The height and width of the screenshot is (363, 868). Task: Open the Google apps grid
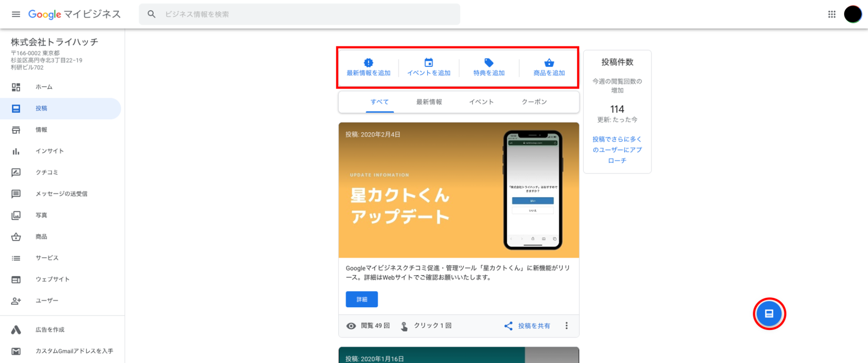pyautogui.click(x=831, y=14)
